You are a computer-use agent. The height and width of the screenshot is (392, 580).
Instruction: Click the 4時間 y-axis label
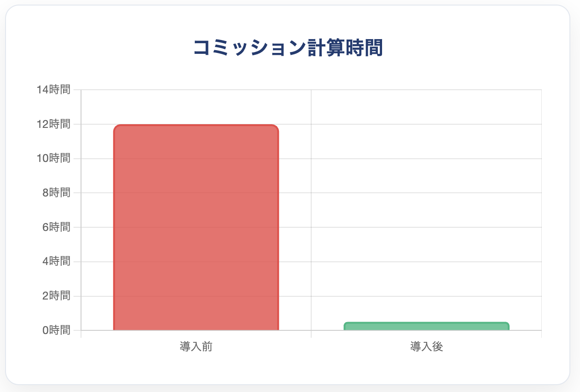pos(56,261)
